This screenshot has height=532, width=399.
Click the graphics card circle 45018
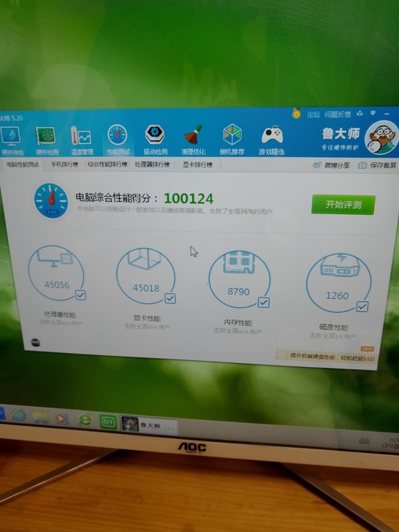click(x=145, y=276)
